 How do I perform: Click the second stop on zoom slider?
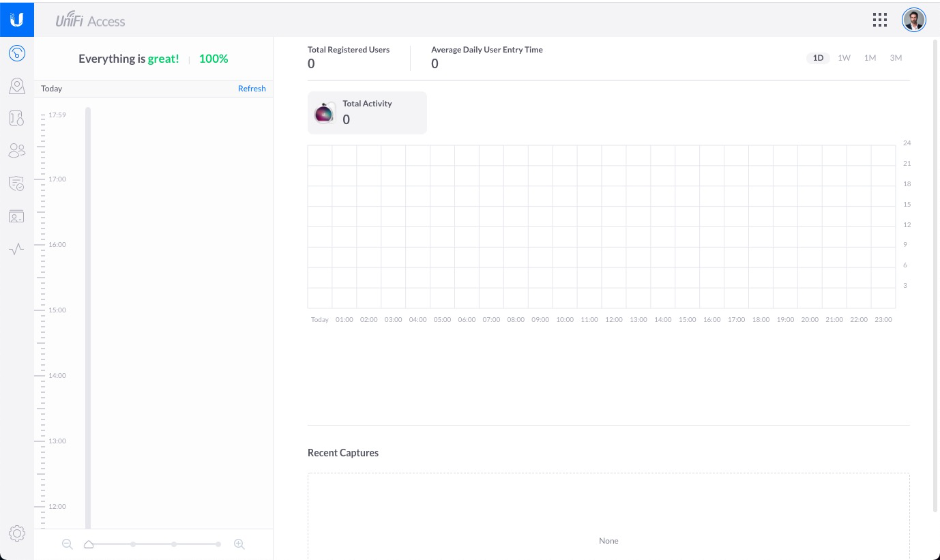(x=133, y=544)
